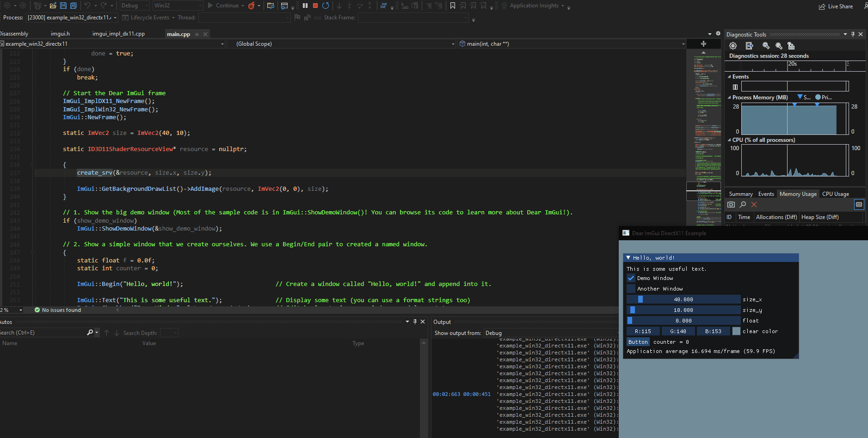Open the Memory Usage tab in Diagnostic Tools

[797, 194]
